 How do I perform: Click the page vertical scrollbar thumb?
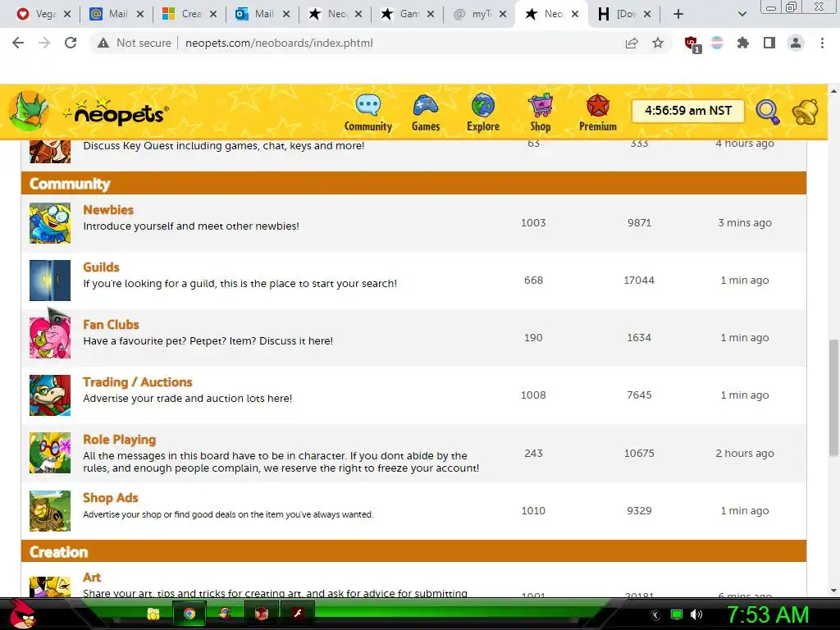pos(833,398)
